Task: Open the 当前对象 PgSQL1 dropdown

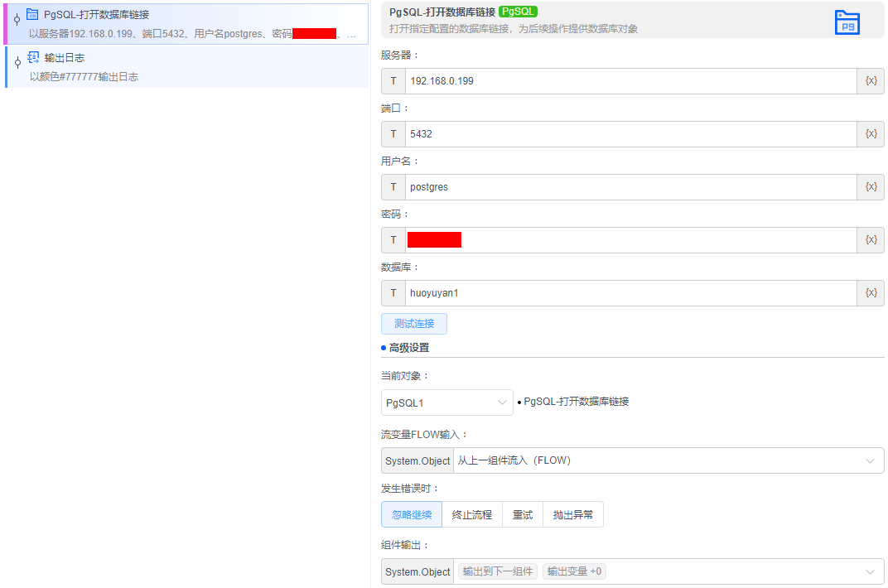Action: coord(446,402)
